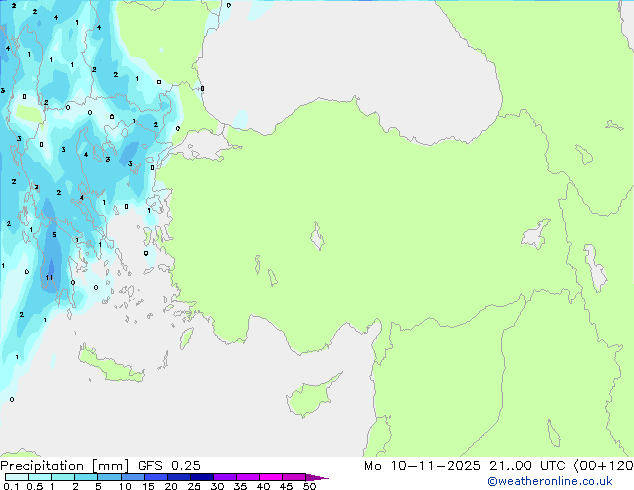Viewport: 634px width, 490px height.
Task: Pick the 25–30 mm dark navy legend swatch
Action: pos(201,477)
